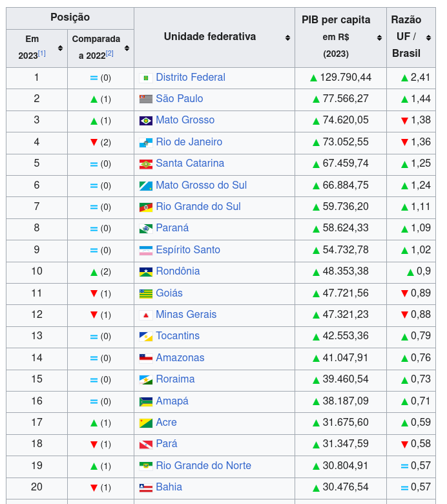
Task: Open the Paraná link
Action: (x=172, y=228)
